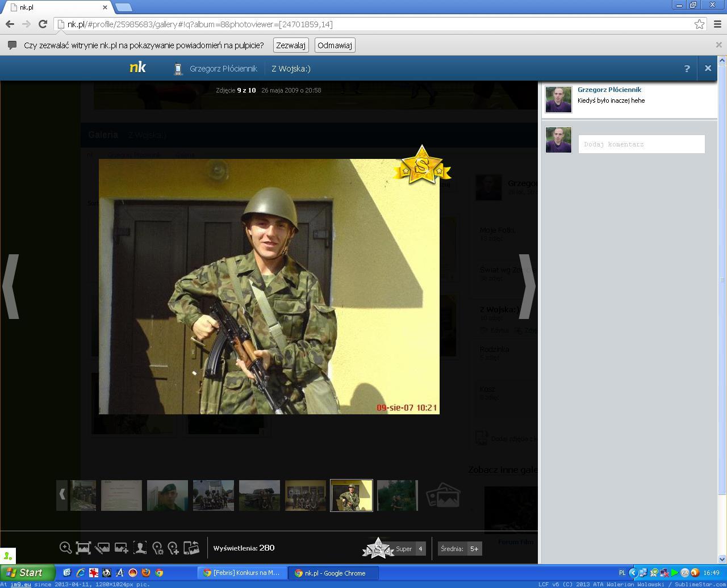
Task: Open the nk.pl browser tab
Action: tap(57, 7)
